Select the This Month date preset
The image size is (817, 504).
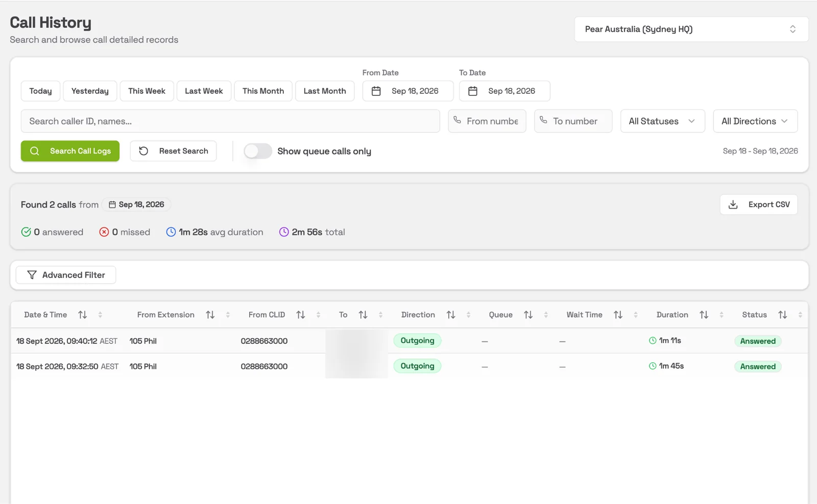[263, 91]
